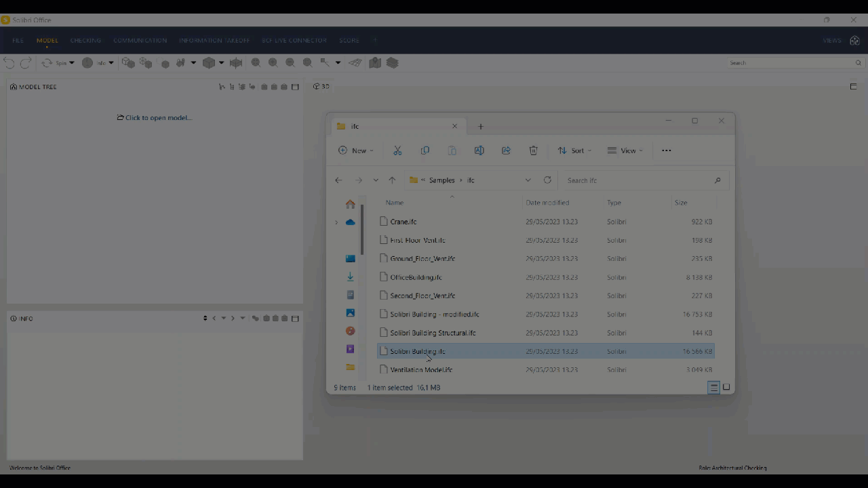Click the Share icon in File Explorer
Screen dimensions: 868x488
click(x=507, y=150)
